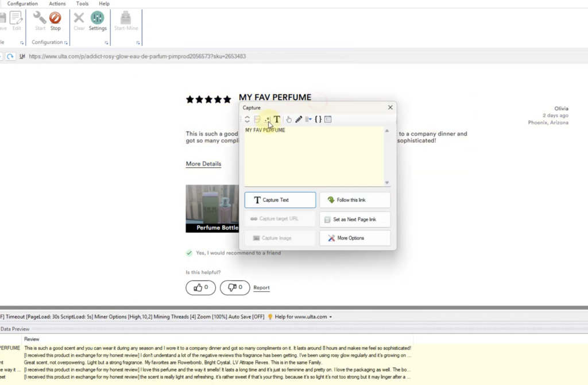Click the up/down chevrons icon in Capture toolbar

coord(247,120)
